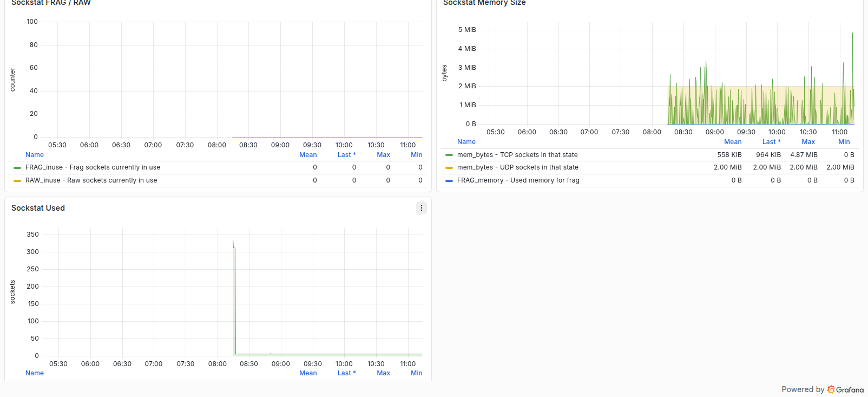This screenshot has width=868, height=397.
Task: Click the Powered by text in footer
Action: point(803,389)
